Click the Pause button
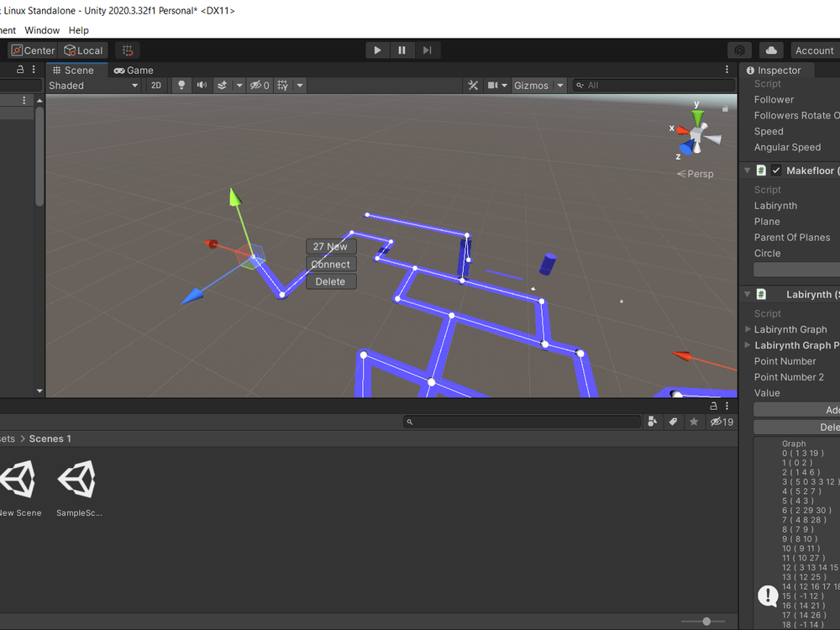The image size is (840, 630). tap(402, 50)
